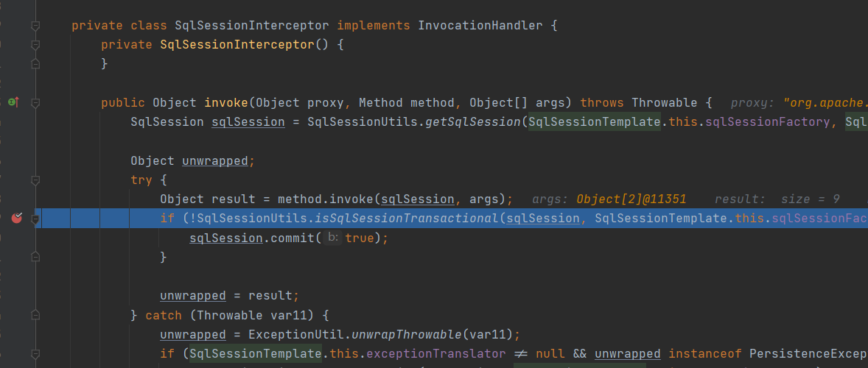The width and height of the screenshot is (868, 368).
Task: Collapse the SqlSessionInterceptor class fold marker
Action: (x=35, y=26)
